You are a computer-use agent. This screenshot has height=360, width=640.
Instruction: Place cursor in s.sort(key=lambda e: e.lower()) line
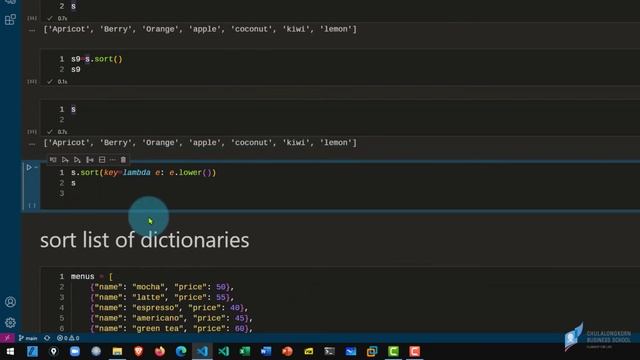(x=144, y=173)
